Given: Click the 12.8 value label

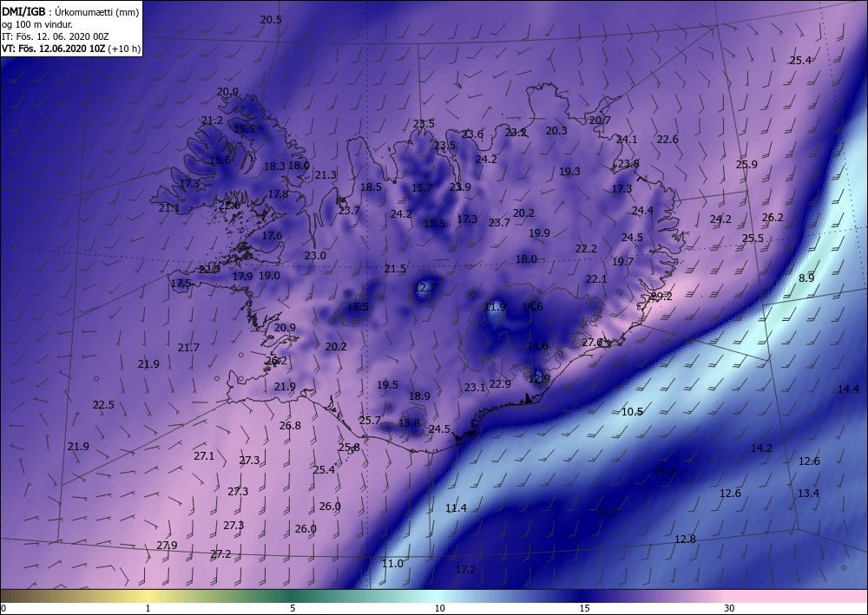Looking at the screenshot, I should (x=686, y=539).
